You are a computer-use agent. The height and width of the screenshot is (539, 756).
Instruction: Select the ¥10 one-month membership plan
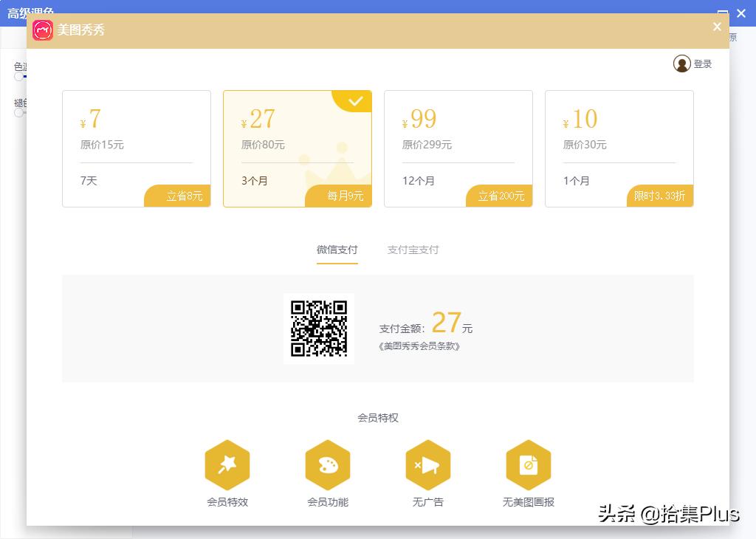619,148
